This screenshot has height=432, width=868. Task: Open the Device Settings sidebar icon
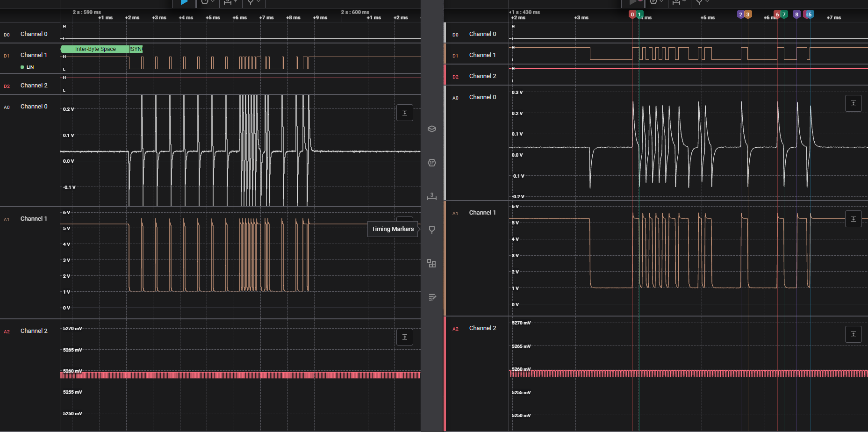[x=432, y=129]
